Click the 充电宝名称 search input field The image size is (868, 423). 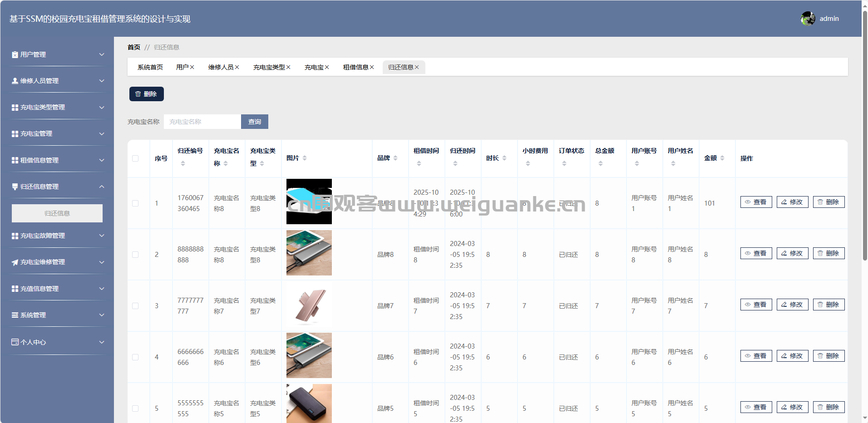(x=202, y=122)
